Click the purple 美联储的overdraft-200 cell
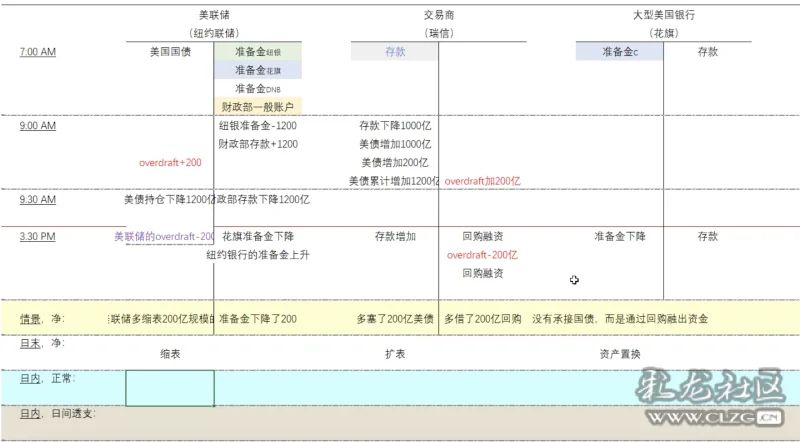The height and width of the screenshot is (442, 800). [164, 236]
